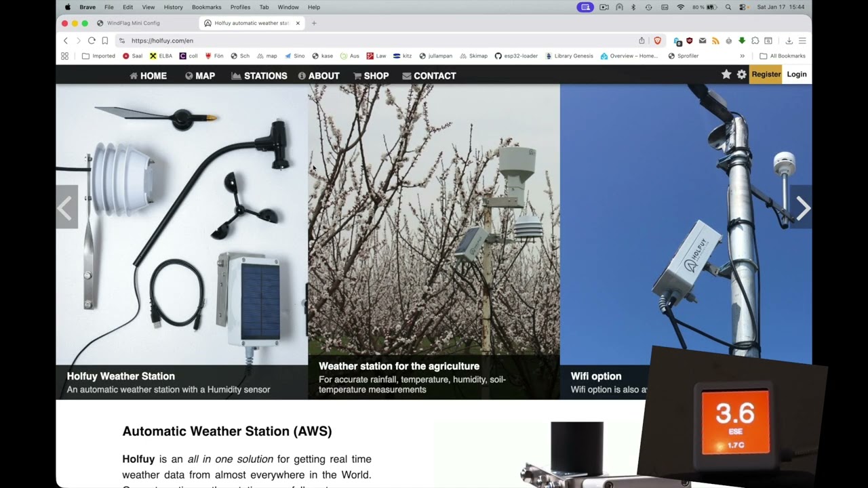
Task: Bookmark this page with the bookmark icon
Action: coord(105,41)
